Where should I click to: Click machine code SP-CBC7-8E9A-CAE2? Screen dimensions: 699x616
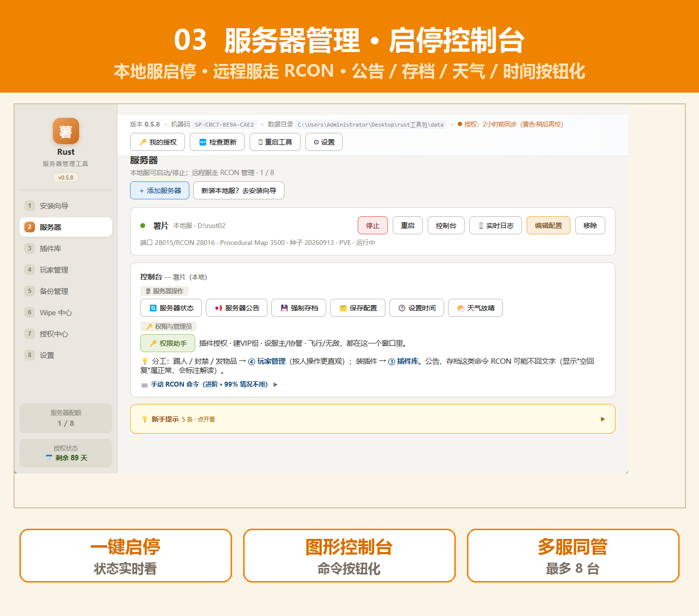click(x=224, y=125)
